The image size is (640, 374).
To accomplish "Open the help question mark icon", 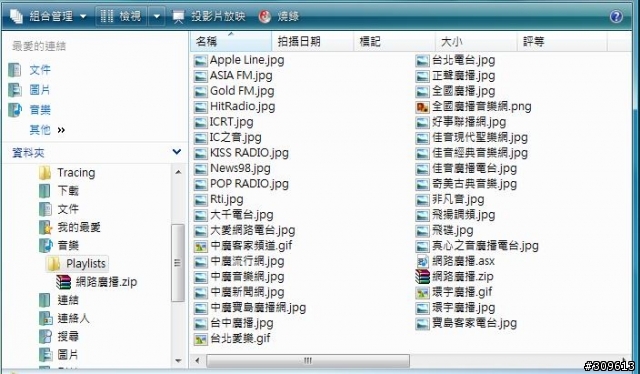I will click(x=616, y=16).
